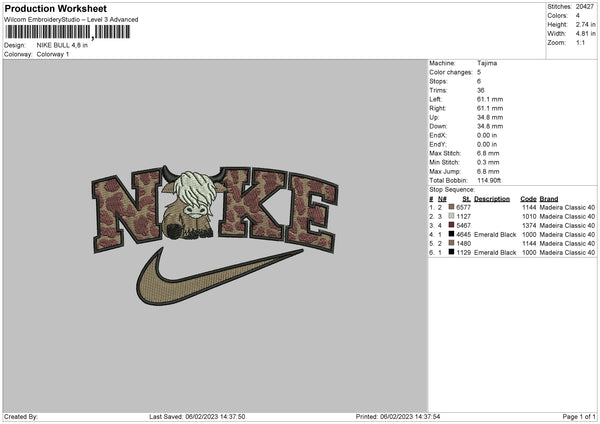600x424 pixels.
Task: Click the dark red swatch for stop 3
Action: (451, 225)
